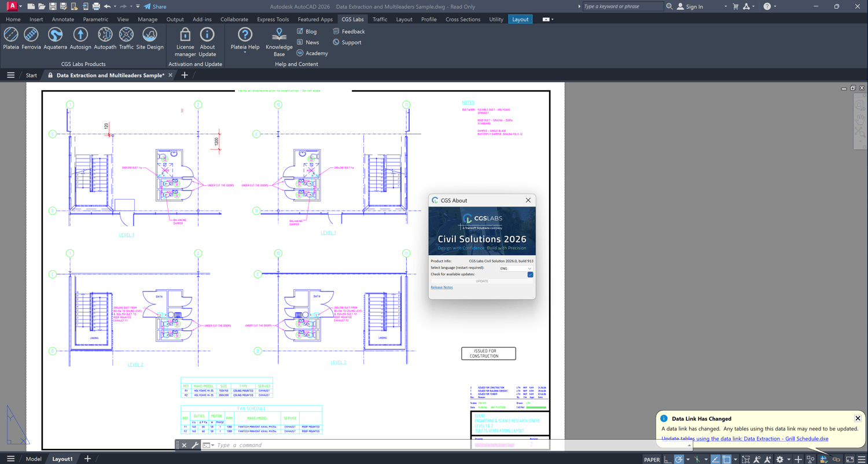Screen dimensions: 868x464
Task: Expand the Object Snap settings arrow
Action: coord(735,459)
